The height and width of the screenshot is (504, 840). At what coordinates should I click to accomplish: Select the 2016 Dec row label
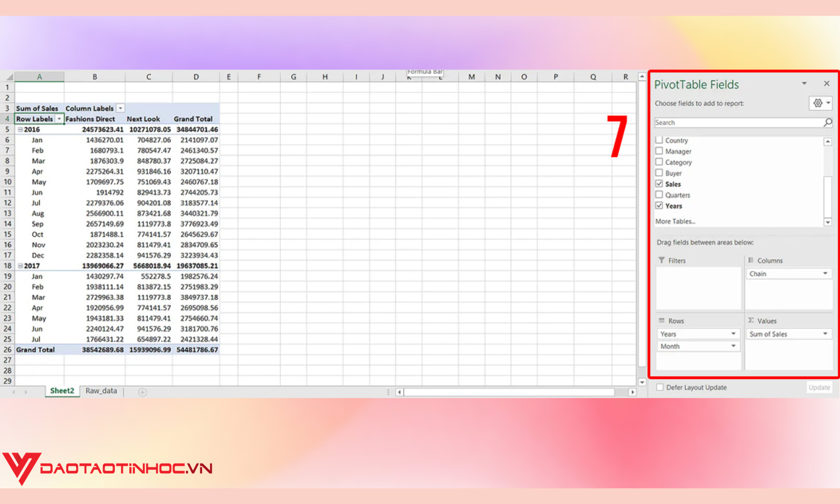39,255
